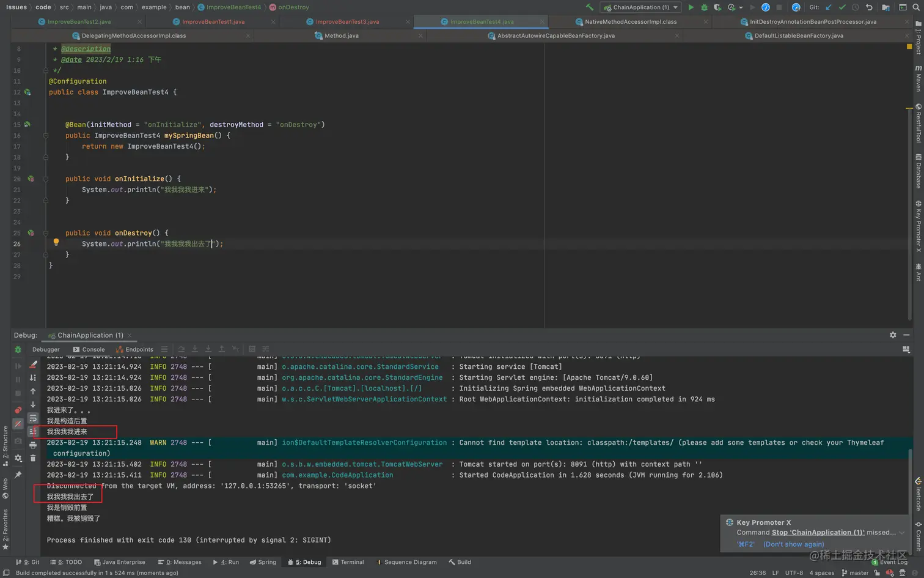Toggle tool window bars icon in status bar
This screenshot has width=924, height=578.
coord(6,573)
